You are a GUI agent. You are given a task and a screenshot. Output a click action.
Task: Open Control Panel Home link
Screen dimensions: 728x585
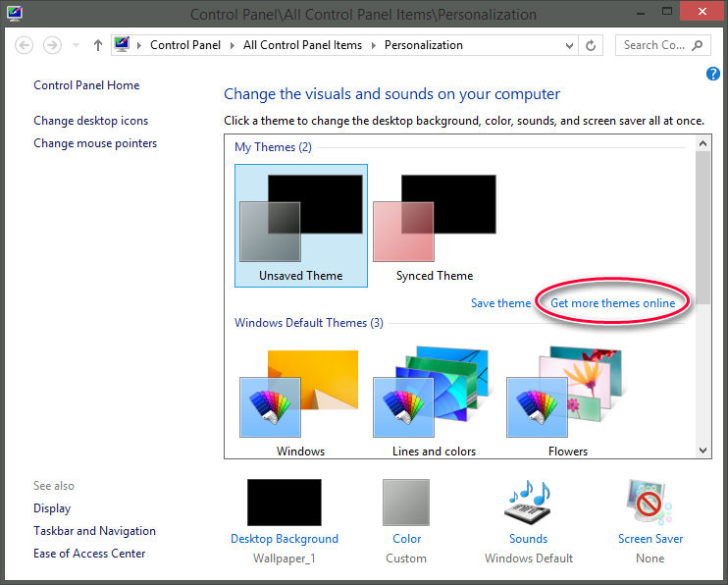(x=86, y=85)
